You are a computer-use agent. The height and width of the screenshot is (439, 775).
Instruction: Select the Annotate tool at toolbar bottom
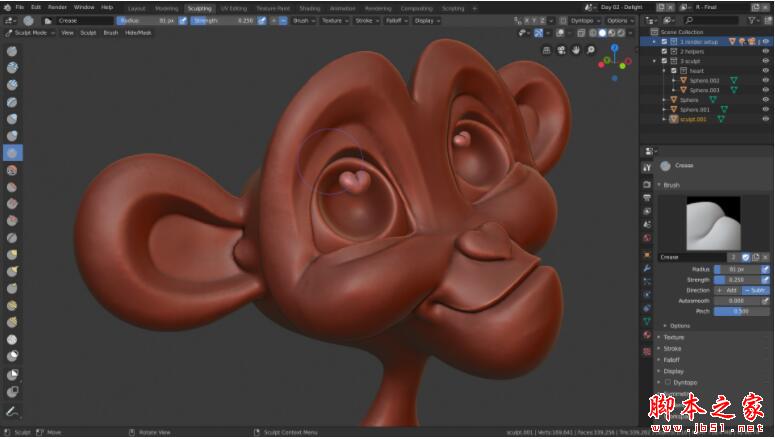click(13, 410)
